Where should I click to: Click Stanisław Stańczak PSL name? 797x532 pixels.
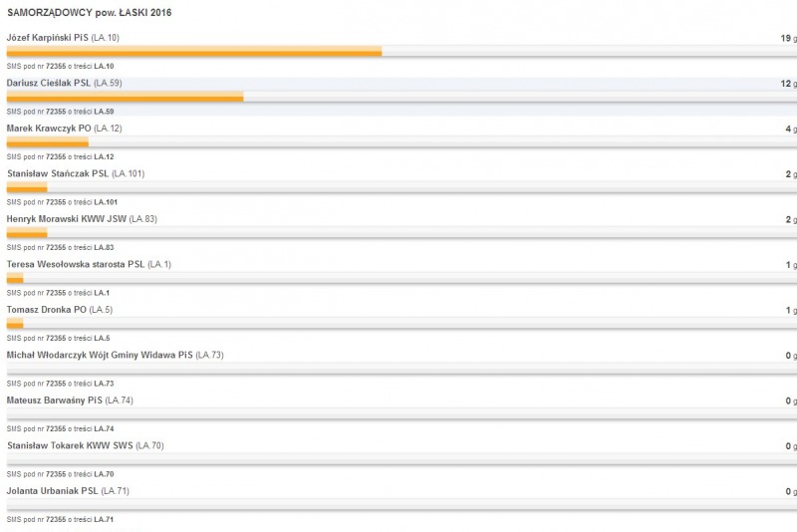58,173
